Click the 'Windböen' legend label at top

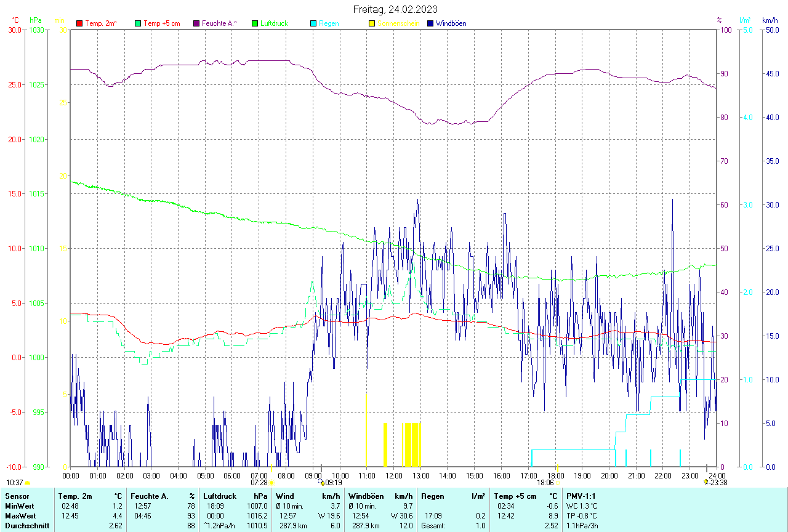[451, 23]
